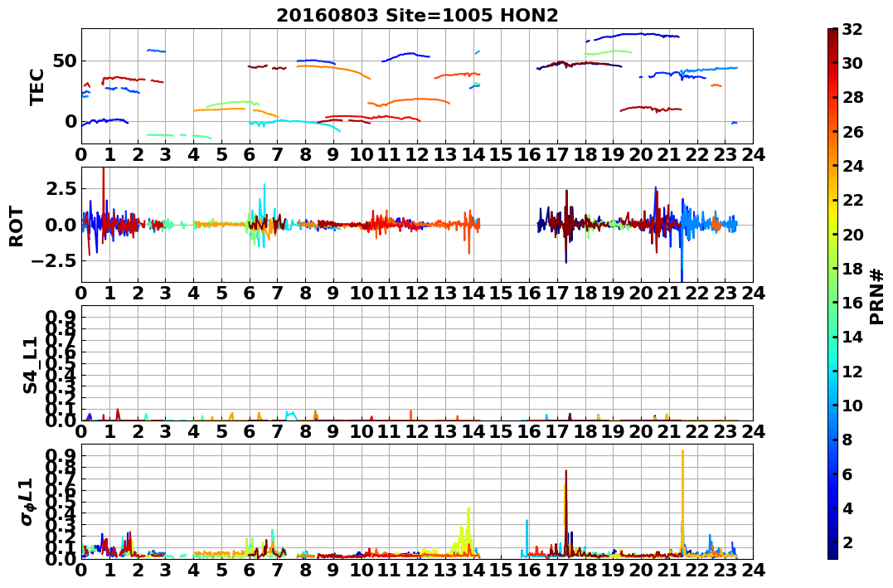Viewport: 893px width, 588px height.
Task: Click the TEC y-axis label
Action: pos(37,86)
